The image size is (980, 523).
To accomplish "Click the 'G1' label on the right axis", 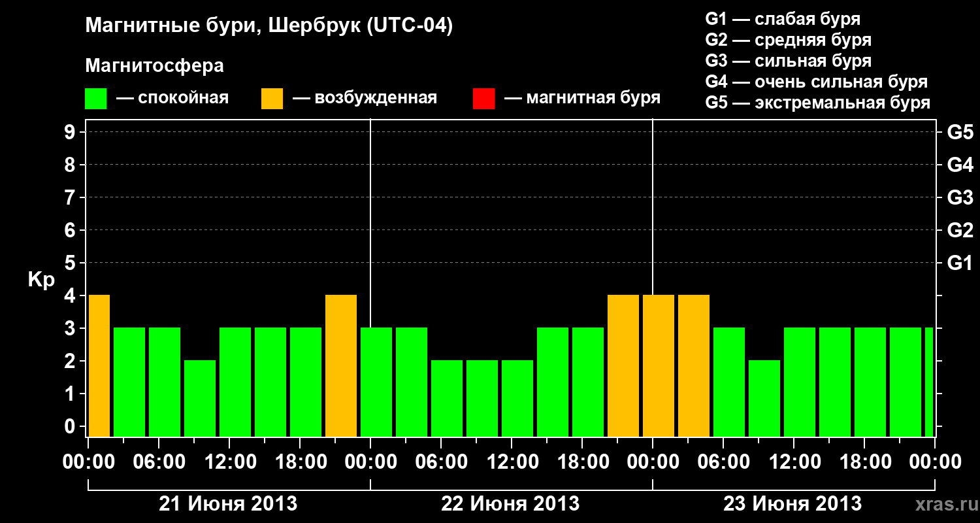I will 960,263.
